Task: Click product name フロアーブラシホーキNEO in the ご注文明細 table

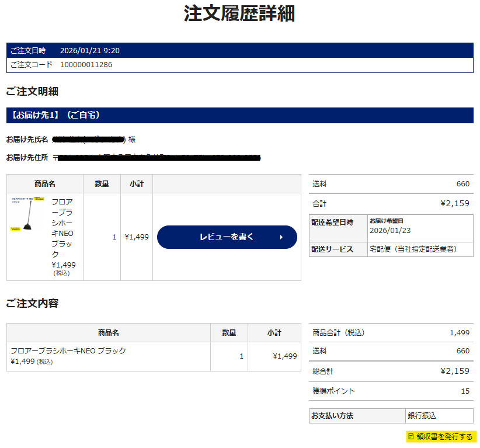Action: pyautogui.click(x=63, y=228)
